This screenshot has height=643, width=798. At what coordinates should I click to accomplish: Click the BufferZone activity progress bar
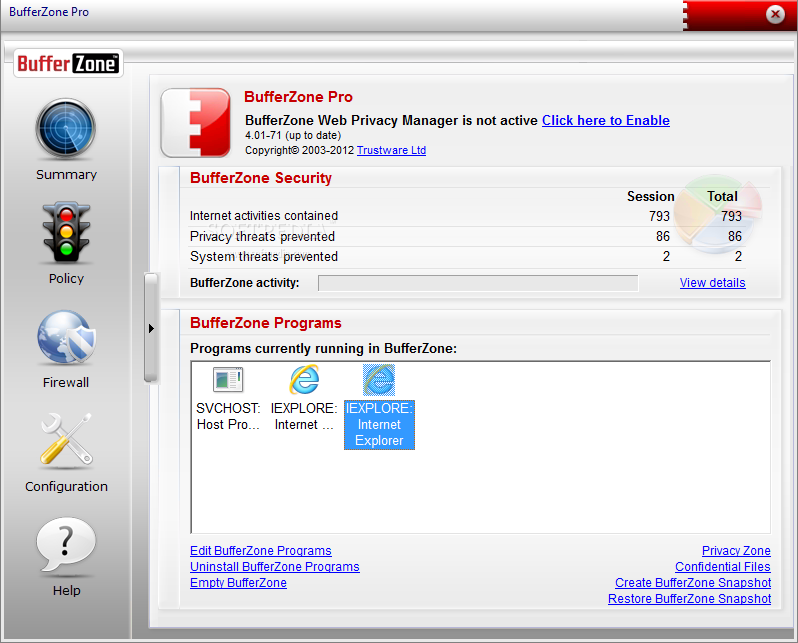[477, 283]
